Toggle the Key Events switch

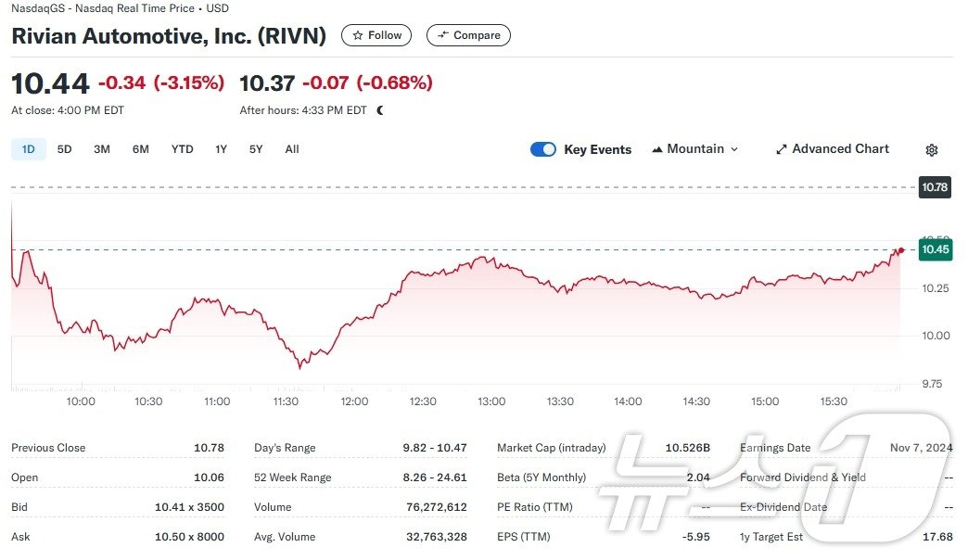pyautogui.click(x=543, y=149)
